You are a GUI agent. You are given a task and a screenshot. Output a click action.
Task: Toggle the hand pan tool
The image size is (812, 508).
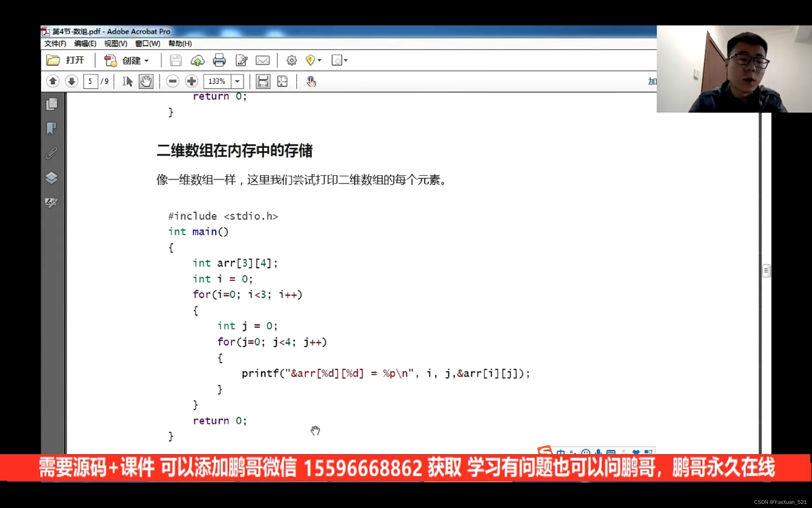[146, 81]
